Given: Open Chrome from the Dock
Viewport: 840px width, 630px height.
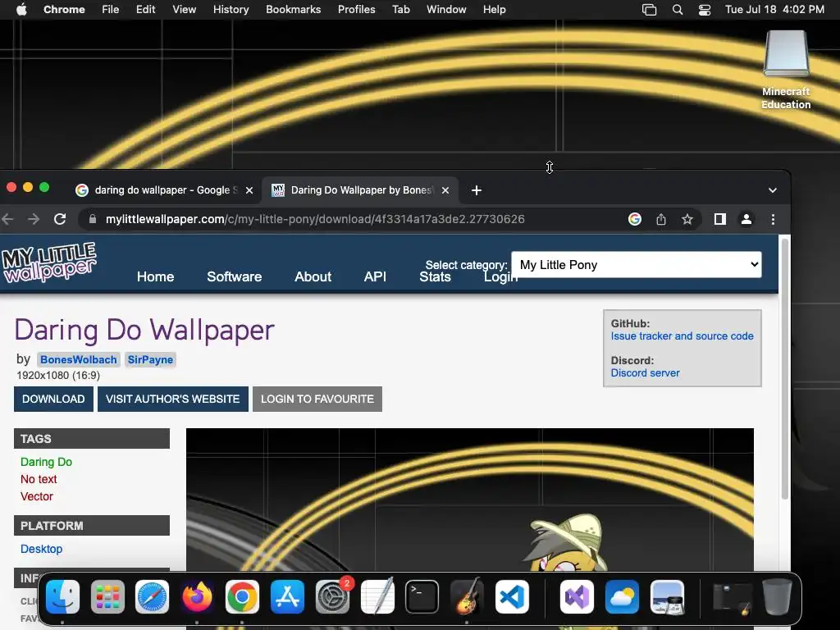Looking at the screenshot, I should point(242,597).
